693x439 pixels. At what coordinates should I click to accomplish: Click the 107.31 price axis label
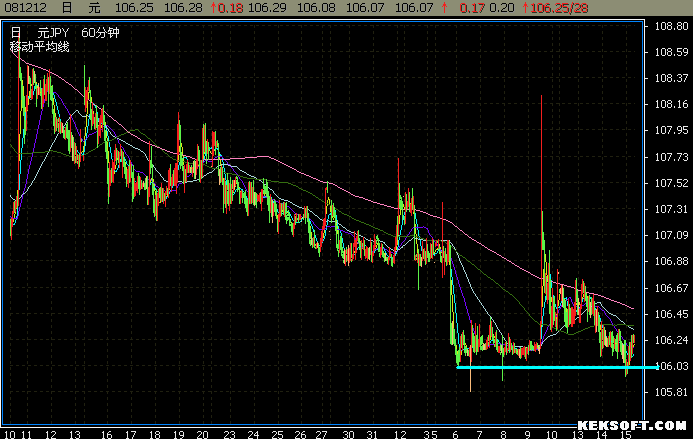click(671, 209)
